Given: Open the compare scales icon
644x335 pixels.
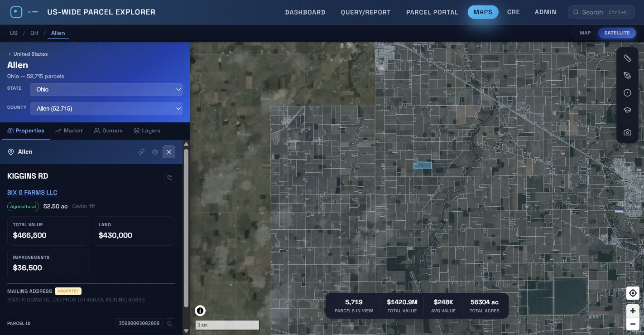Looking at the screenshot, I should point(155,152).
